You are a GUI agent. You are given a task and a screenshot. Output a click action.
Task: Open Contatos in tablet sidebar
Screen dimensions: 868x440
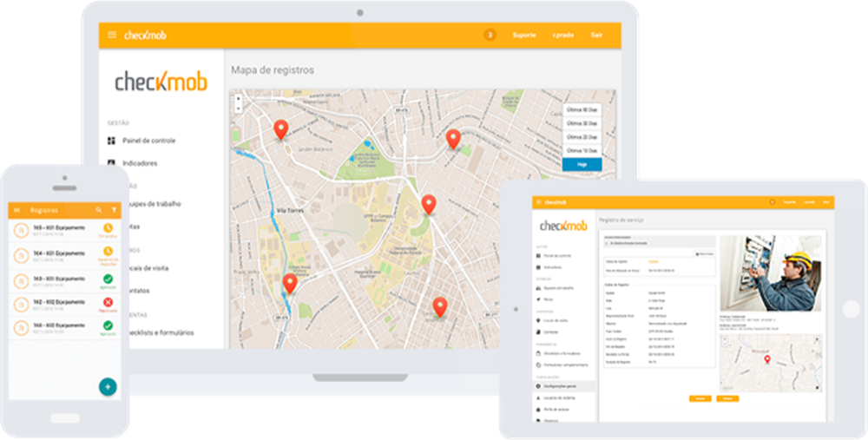click(x=551, y=332)
